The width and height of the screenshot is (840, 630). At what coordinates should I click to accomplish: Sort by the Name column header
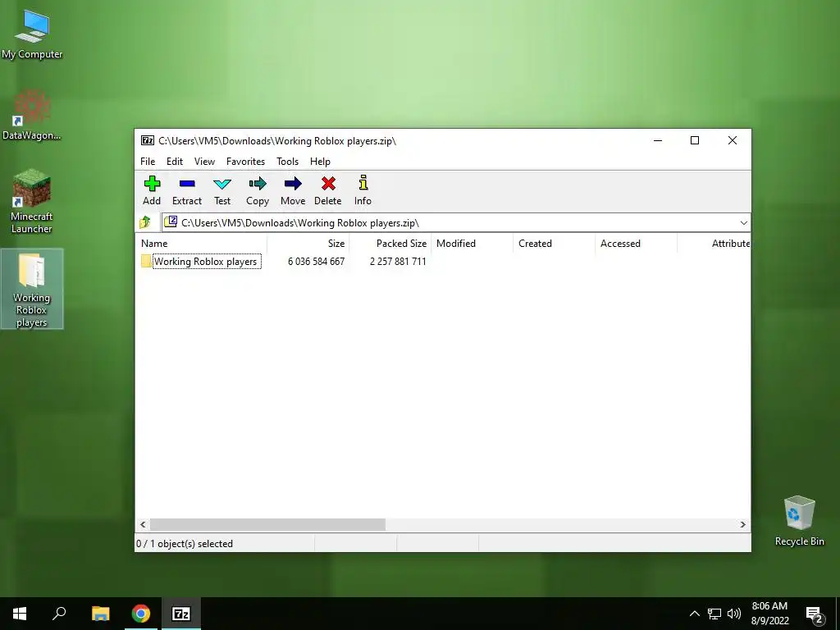(202, 243)
